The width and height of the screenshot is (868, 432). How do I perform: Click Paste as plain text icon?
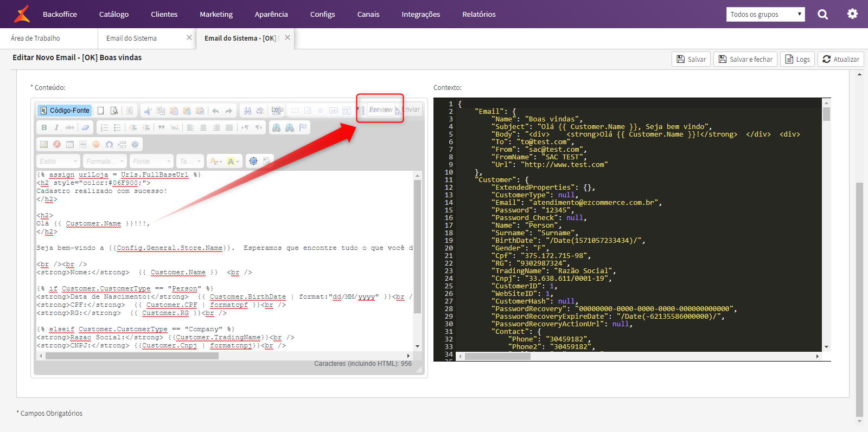point(187,111)
